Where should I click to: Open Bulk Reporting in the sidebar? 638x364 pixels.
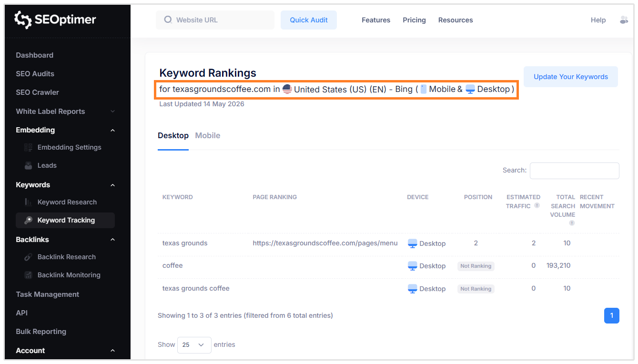tap(41, 332)
